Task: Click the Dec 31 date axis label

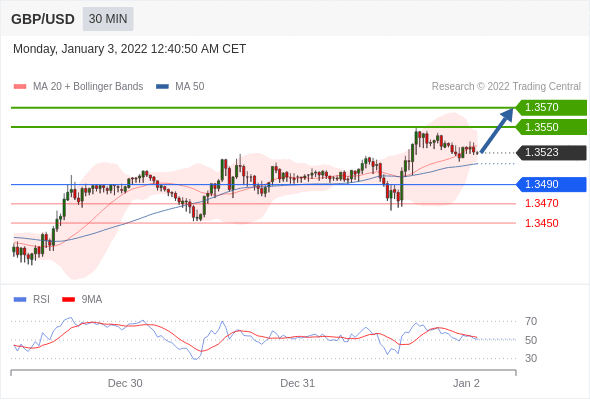Action: point(297,383)
